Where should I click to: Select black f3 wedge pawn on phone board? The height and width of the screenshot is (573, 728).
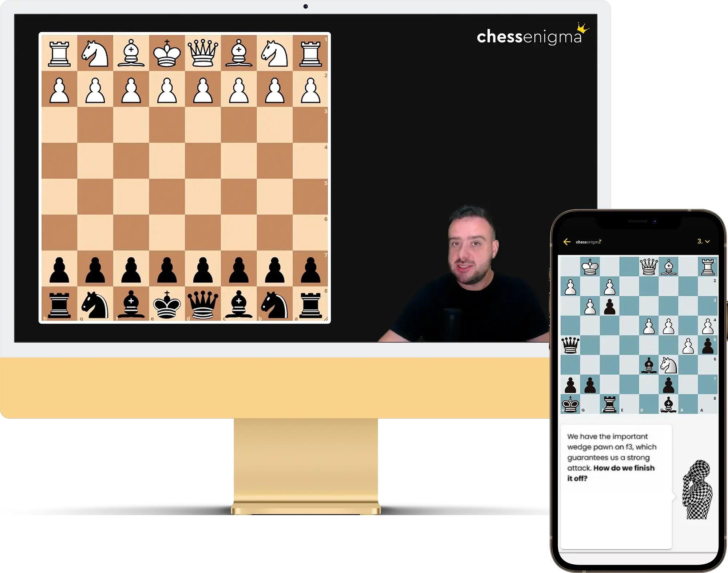click(610, 307)
